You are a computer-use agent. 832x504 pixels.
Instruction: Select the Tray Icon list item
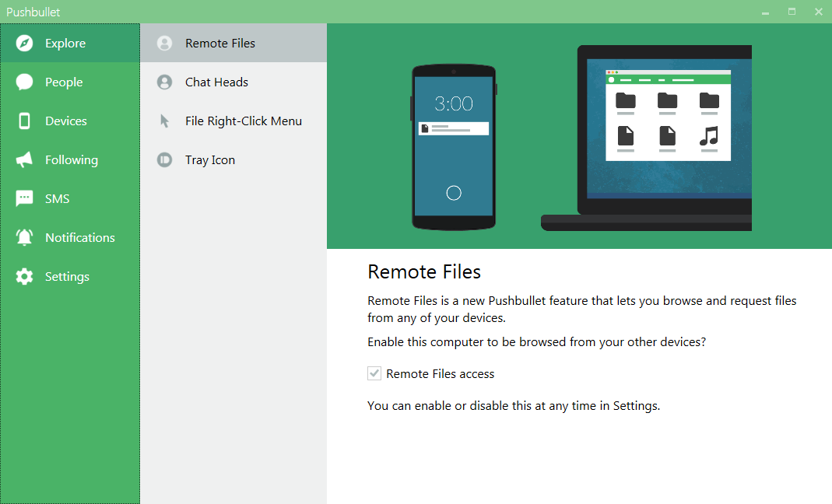[233, 159]
